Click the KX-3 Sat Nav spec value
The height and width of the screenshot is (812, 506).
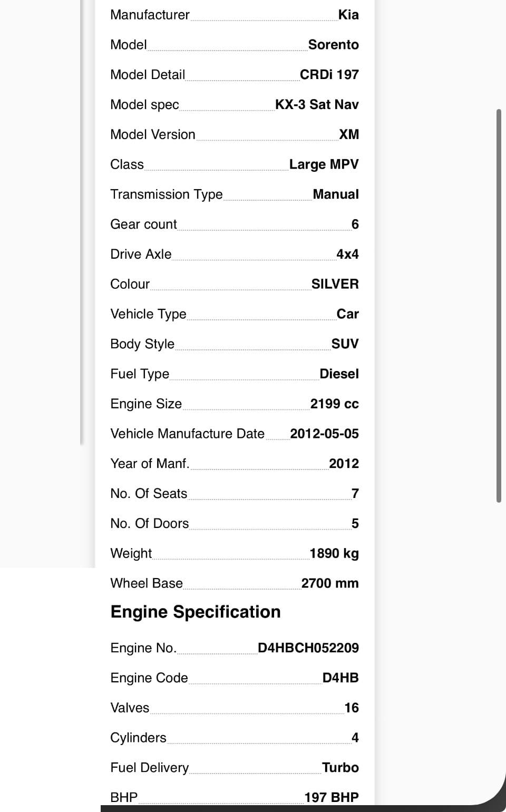click(317, 104)
